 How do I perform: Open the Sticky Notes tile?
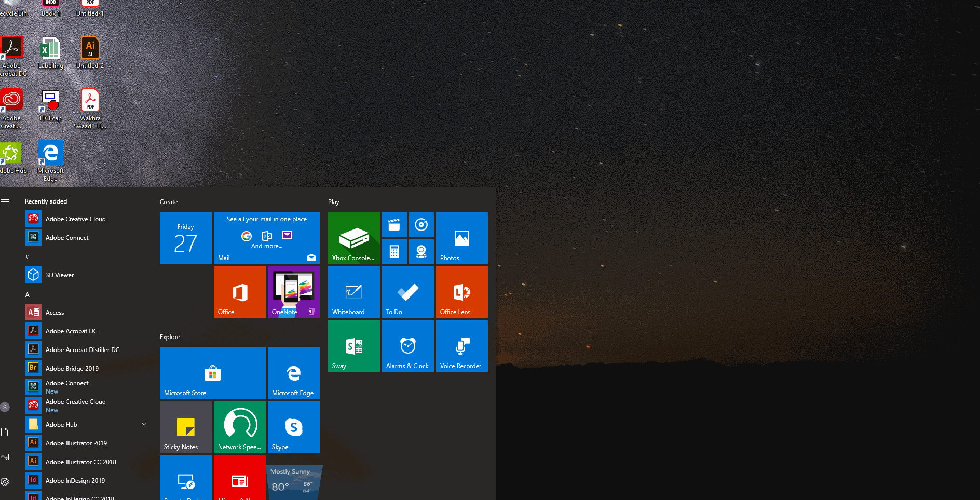point(185,427)
